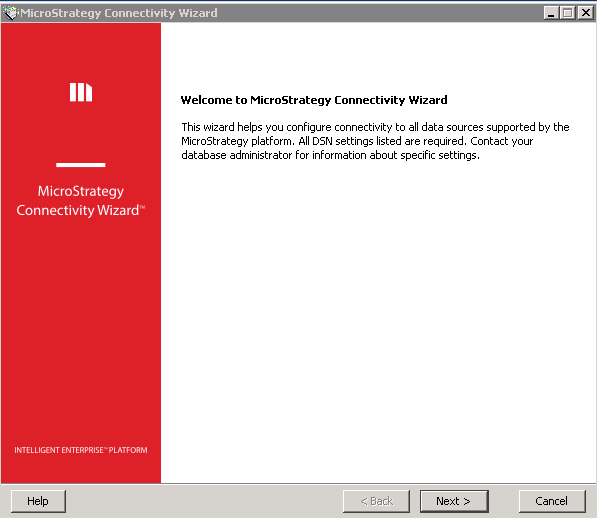Click the "DSN settings" sentence in description
Image resolution: width=597 pixels, height=518 pixels.
[382, 141]
